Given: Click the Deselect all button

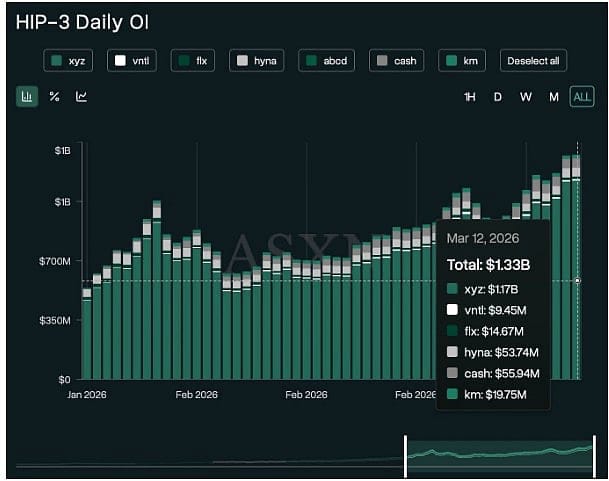Looking at the screenshot, I should point(533,61).
